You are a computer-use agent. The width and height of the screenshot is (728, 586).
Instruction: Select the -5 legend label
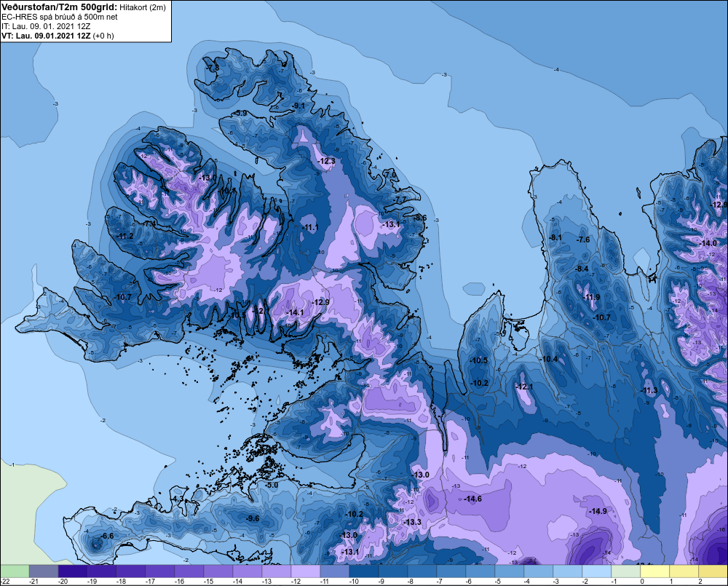tap(498, 582)
